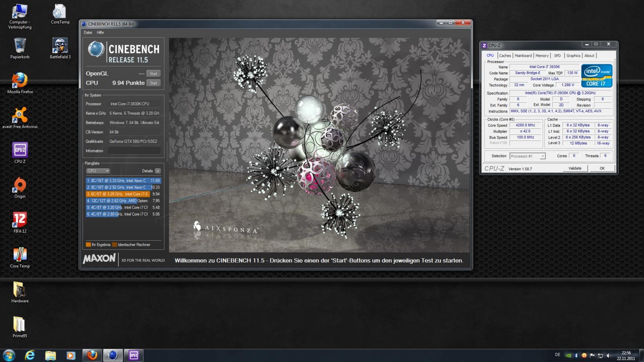Open CoreTemp desktop icon with gear
644x362 pixels.
point(60,14)
